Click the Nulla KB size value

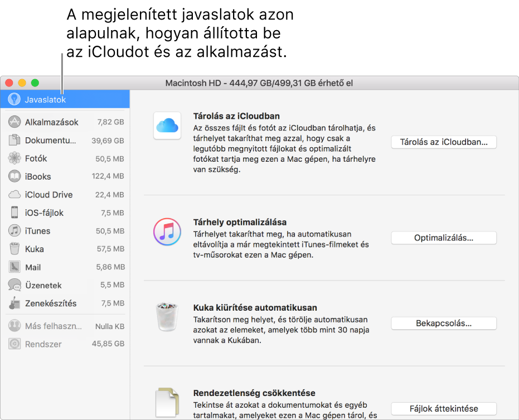pos(110,326)
